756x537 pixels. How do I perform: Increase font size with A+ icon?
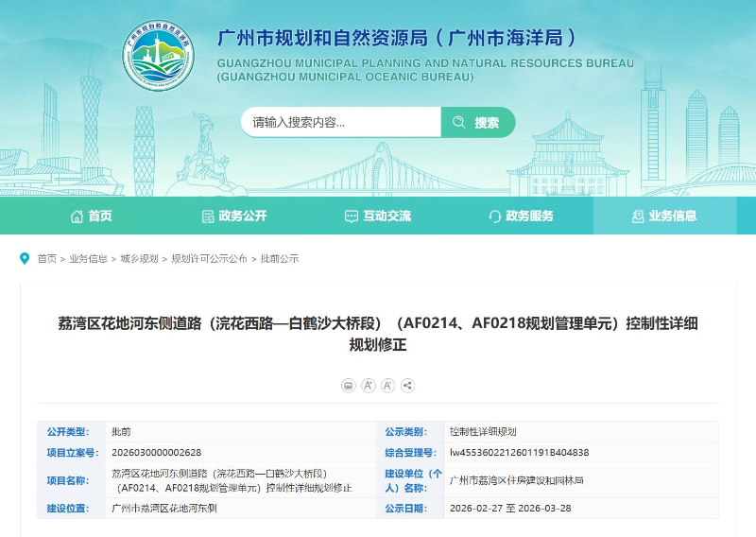pyautogui.click(x=369, y=386)
